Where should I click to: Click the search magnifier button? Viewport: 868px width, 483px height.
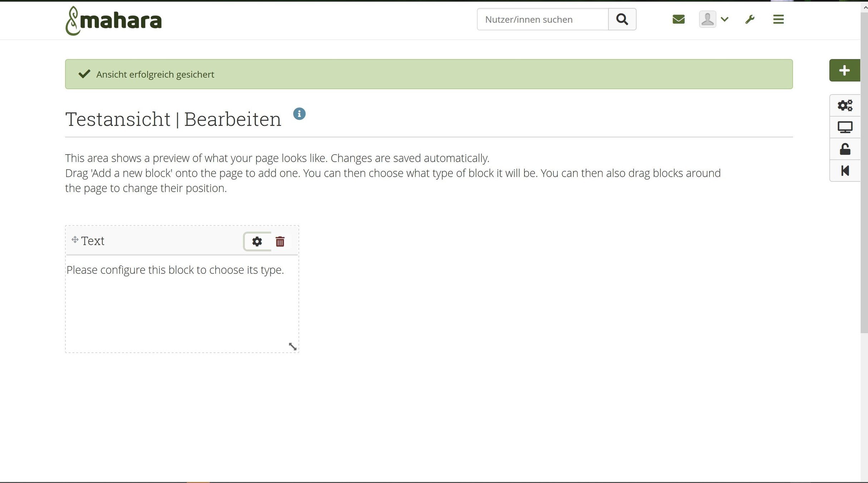tap(622, 19)
